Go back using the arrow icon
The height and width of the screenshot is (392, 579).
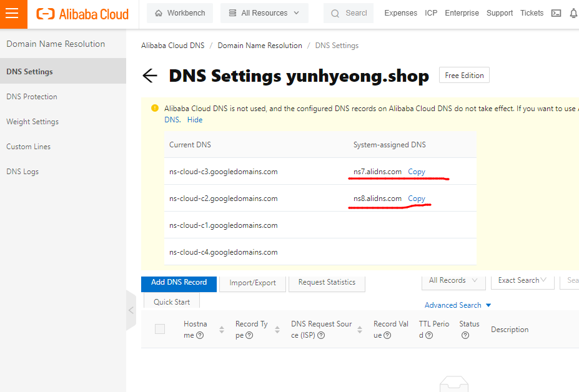(149, 76)
